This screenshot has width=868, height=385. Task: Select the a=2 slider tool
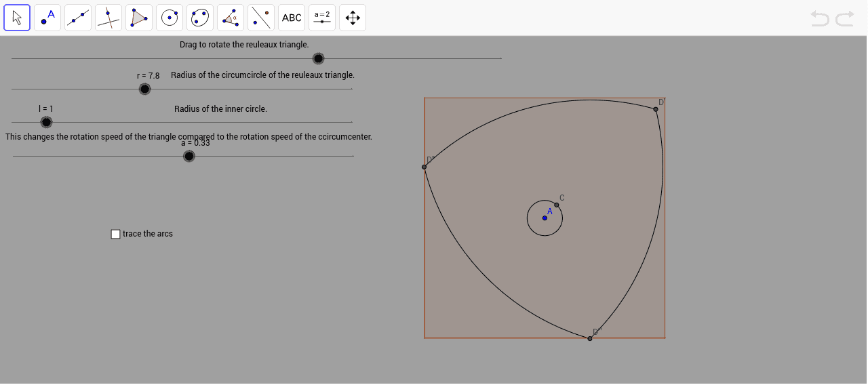322,18
